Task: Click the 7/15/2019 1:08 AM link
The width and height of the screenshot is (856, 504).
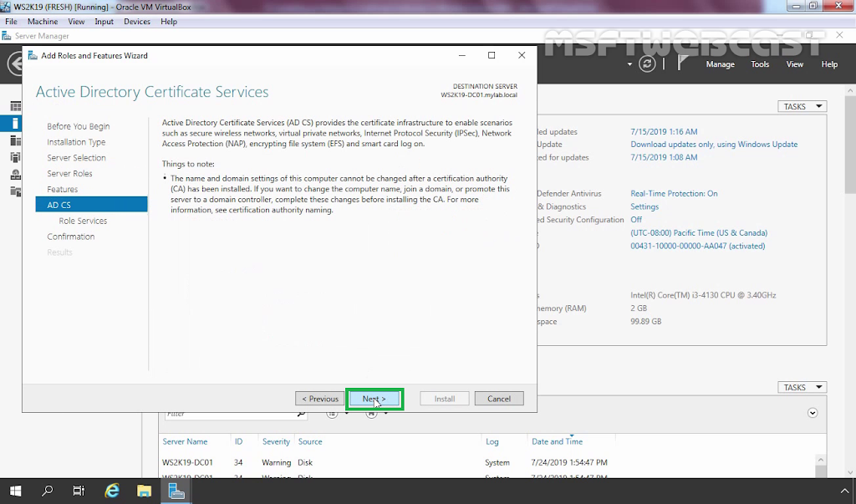Action: click(664, 157)
